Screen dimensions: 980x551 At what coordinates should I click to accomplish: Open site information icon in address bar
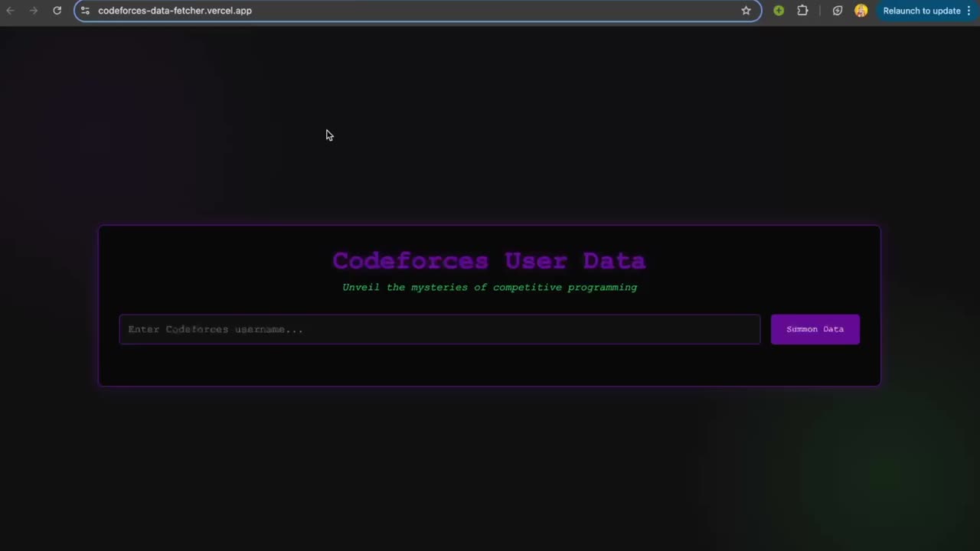(x=85, y=11)
